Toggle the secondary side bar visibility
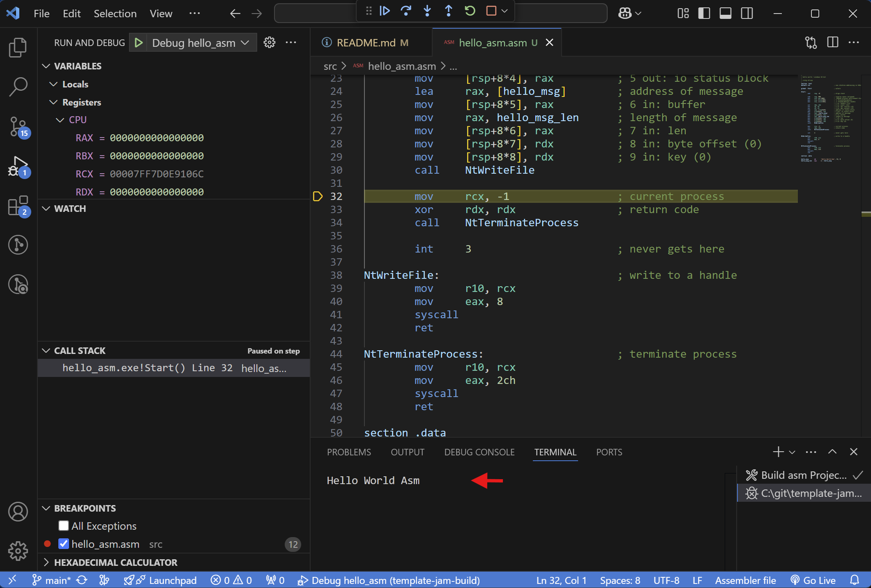 pyautogui.click(x=747, y=13)
